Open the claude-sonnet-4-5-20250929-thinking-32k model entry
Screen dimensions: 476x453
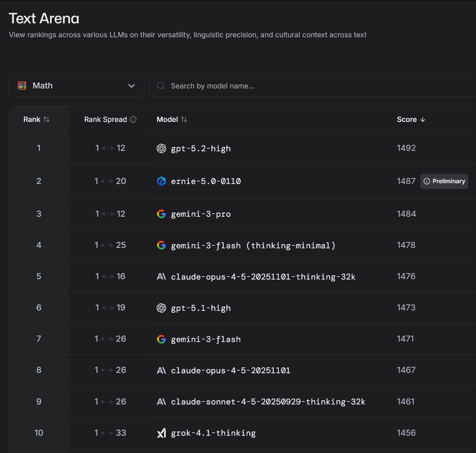tap(268, 402)
